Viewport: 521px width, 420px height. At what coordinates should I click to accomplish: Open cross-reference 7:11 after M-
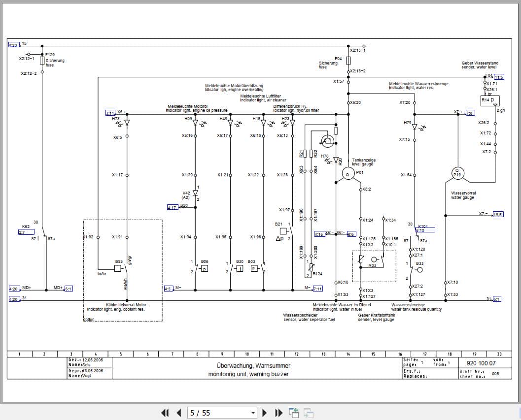[x=317, y=289]
